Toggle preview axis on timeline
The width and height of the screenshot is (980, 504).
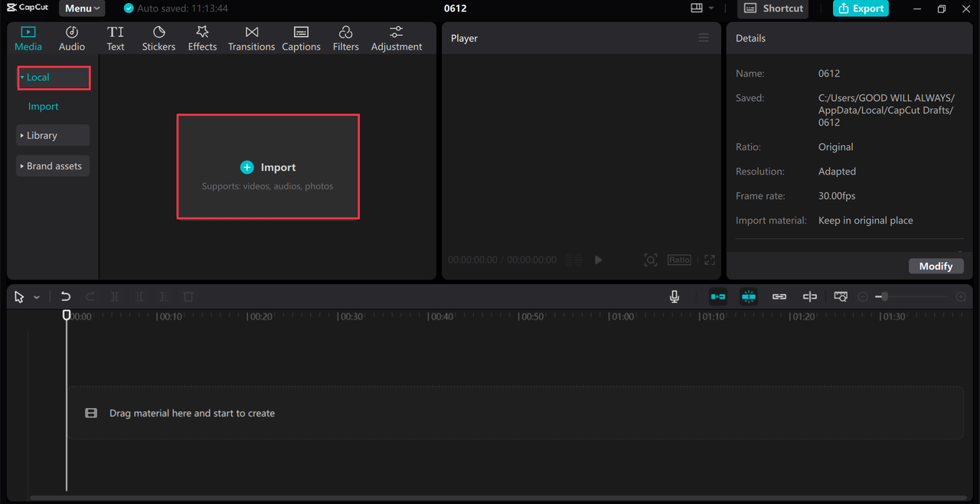pyautogui.click(x=810, y=297)
